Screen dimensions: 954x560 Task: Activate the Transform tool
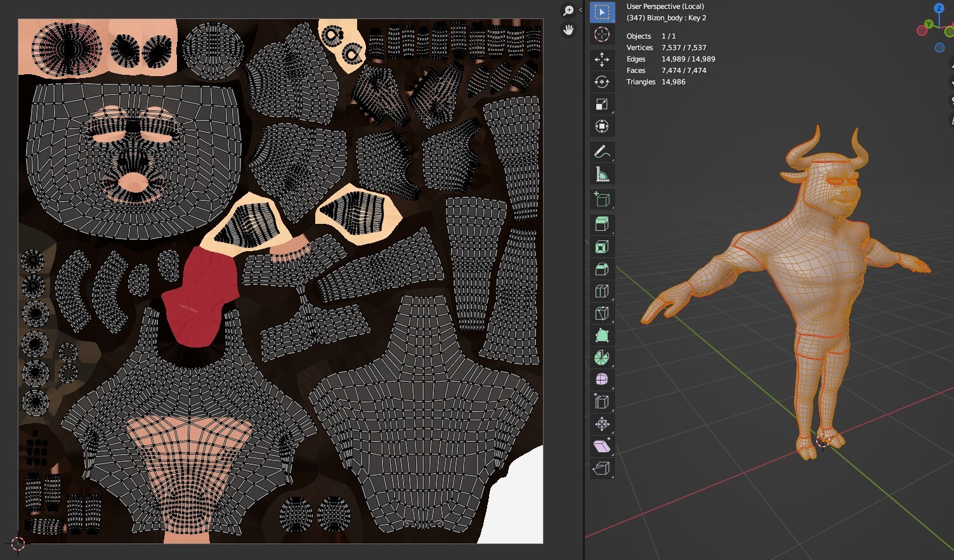602,126
